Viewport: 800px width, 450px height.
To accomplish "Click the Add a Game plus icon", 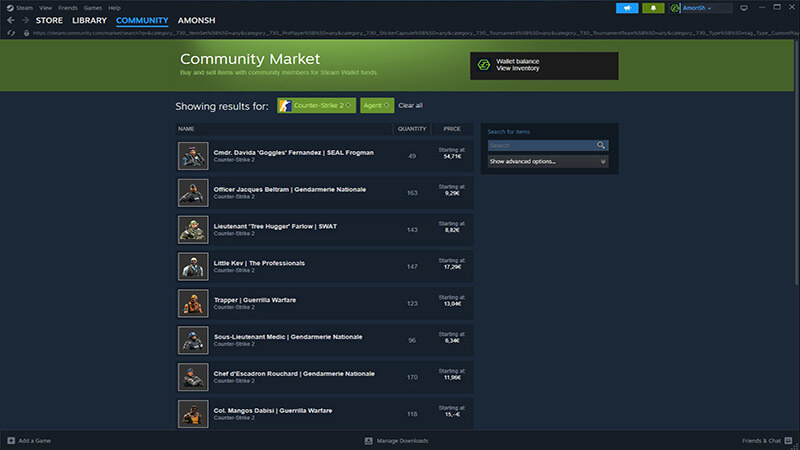I will coord(11,440).
